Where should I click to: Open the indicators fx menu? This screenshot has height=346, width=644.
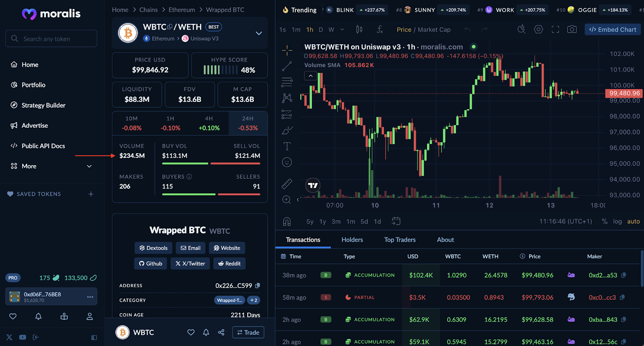coord(380,29)
